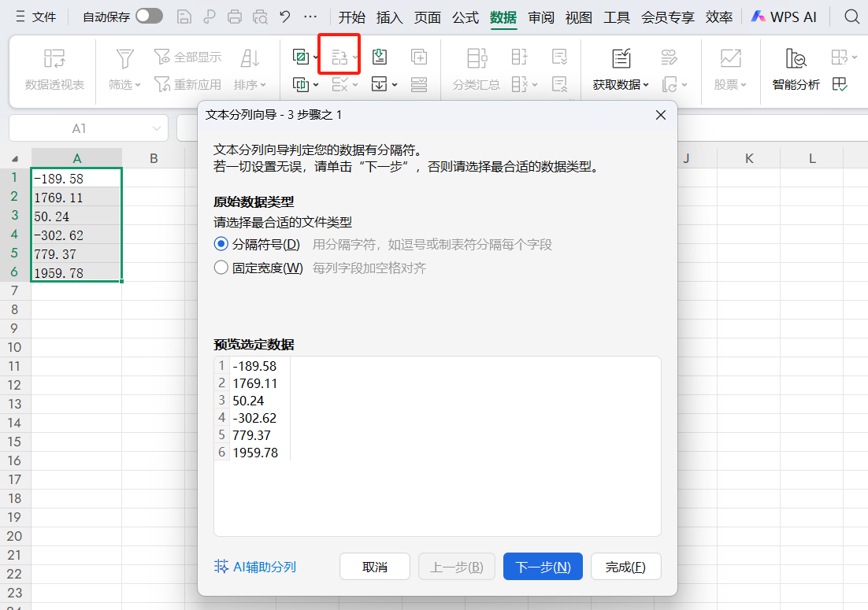Click the search magnifier icon
Screen dimensions: 868x610
(x=851, y=16)
